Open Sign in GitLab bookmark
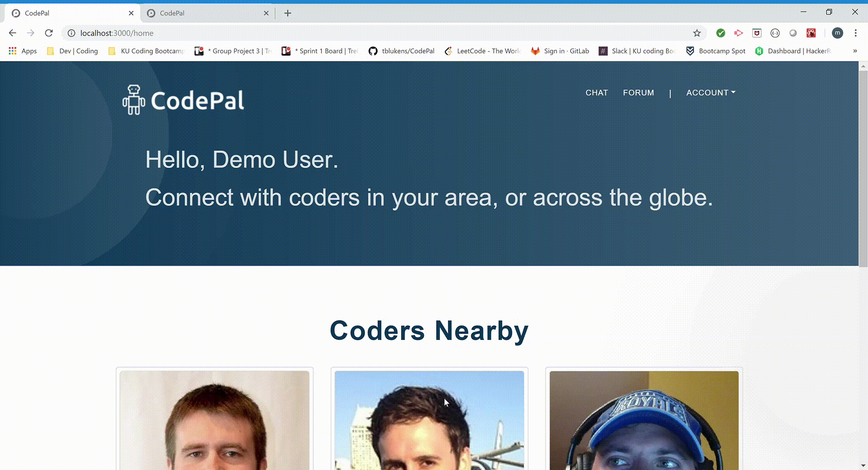The height and width of the screenshot is (470, 868). [560, 51]
